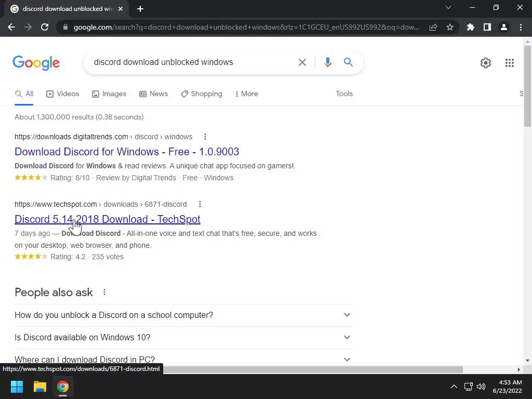Go to Google homepage logo
The height and width of the screenshot is (399, 532).
[x=36, y=63]
